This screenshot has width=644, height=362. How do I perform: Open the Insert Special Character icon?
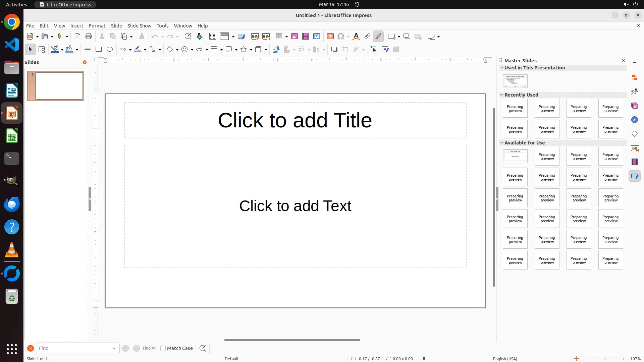click(x=341, y=37)
